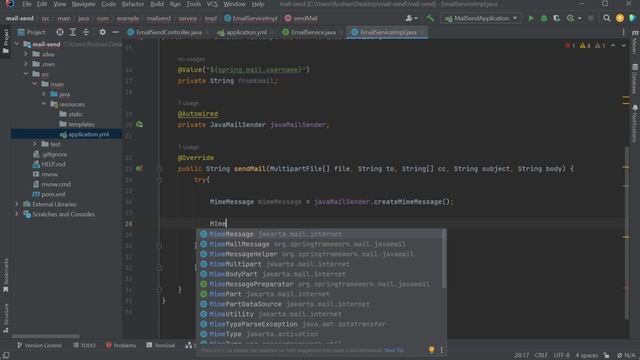This screenshot has height=360, width=640.
Task: Expand the java folder
Action: 44,94
